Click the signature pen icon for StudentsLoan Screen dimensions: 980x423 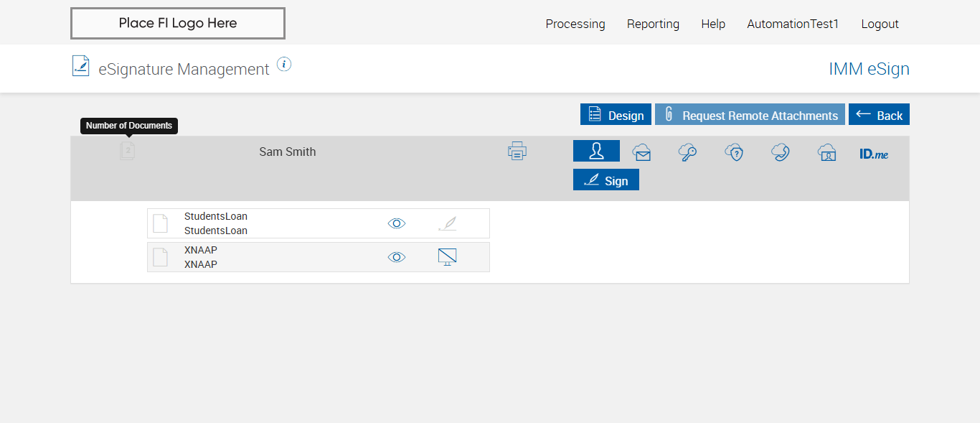tap(448, 223)
